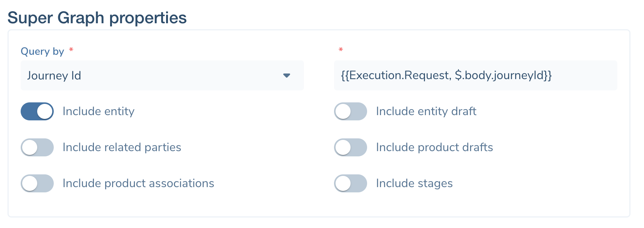
Task: Toggle Include product associations on
Action: pyautogui.click(x=37, y=183)
